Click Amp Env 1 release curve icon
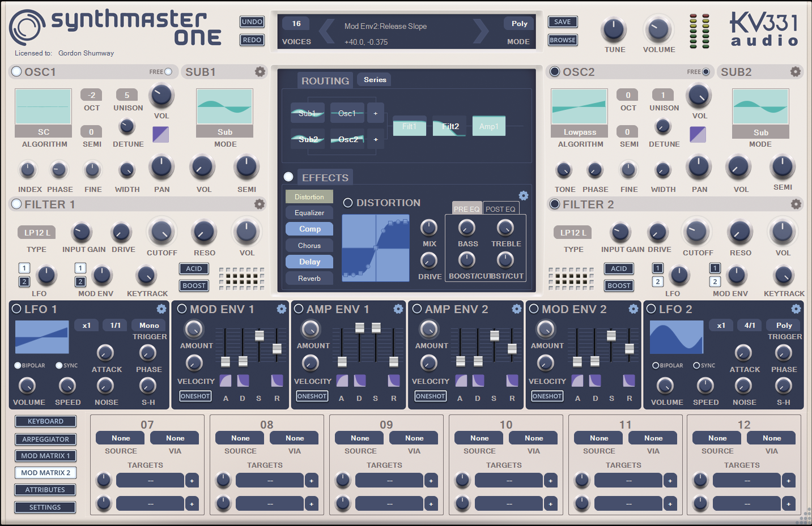The width and height of the screenshot is (812, 526). (x=394, y=380)
